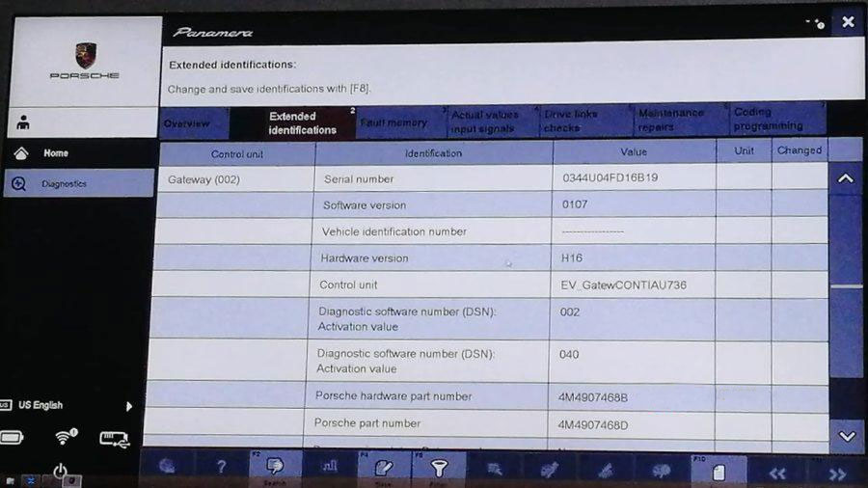Open the Fault memory tab
The height and width of the screenshot is (488, 868).
[401, 122]
